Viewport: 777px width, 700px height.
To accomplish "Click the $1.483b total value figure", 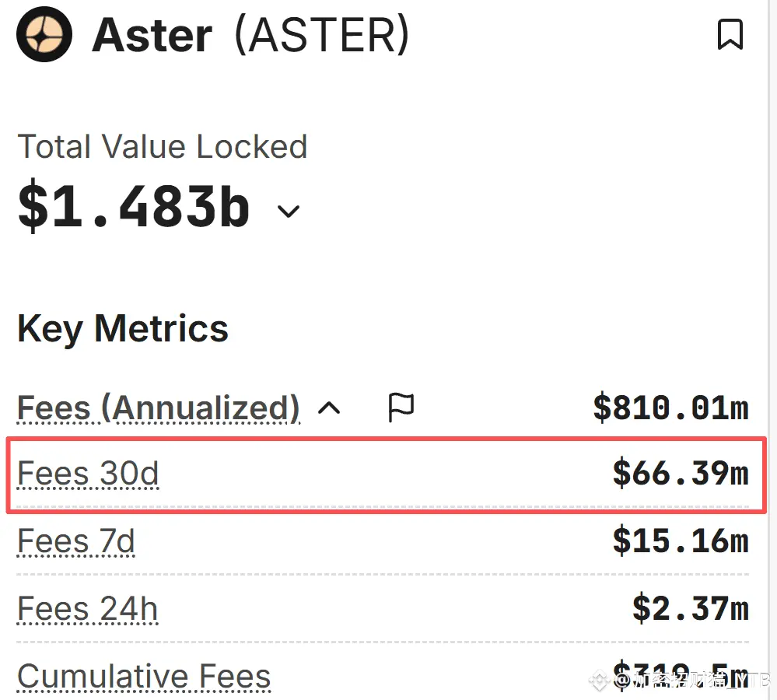I will tap(134, 208).
